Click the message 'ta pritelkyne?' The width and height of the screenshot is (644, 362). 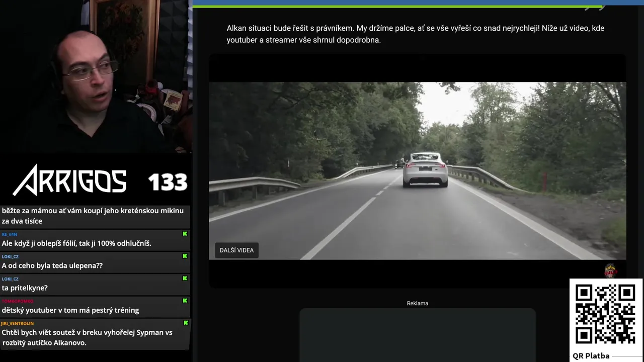[x=25, y=288]
